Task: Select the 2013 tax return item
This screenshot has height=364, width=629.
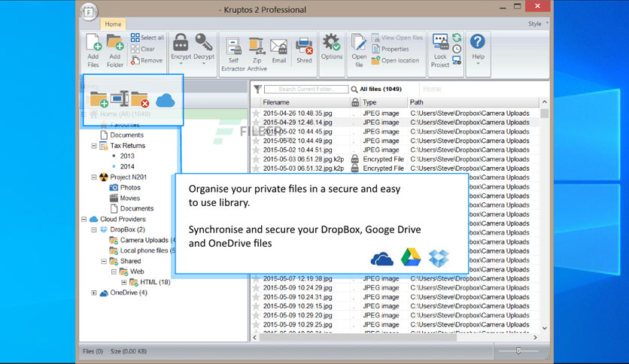Action: (x=127, y=156)
